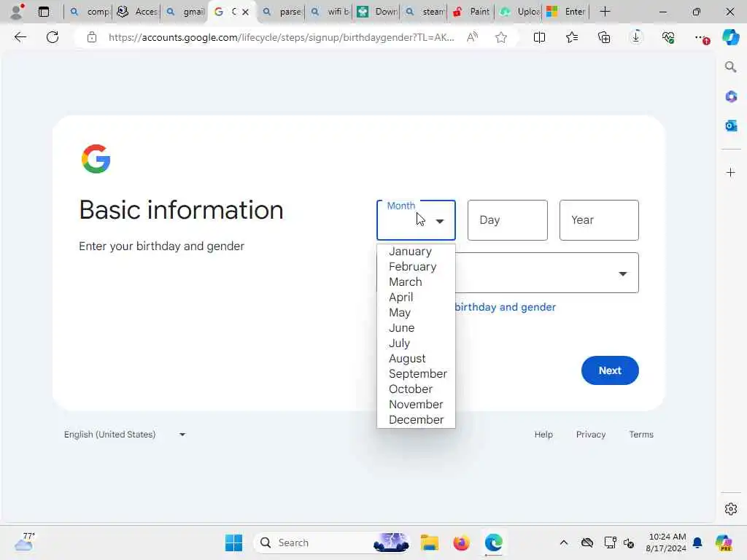This screenshot has height=560, width=747.
Task: Open Browser essentials heart icon
Action: click(x=668, y=37)
